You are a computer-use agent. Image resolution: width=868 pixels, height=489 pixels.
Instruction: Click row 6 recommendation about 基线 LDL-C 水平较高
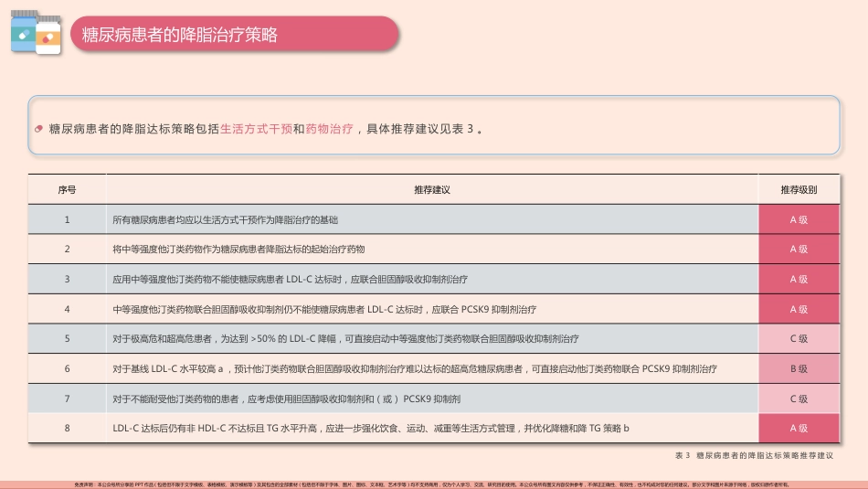[415, 369]
